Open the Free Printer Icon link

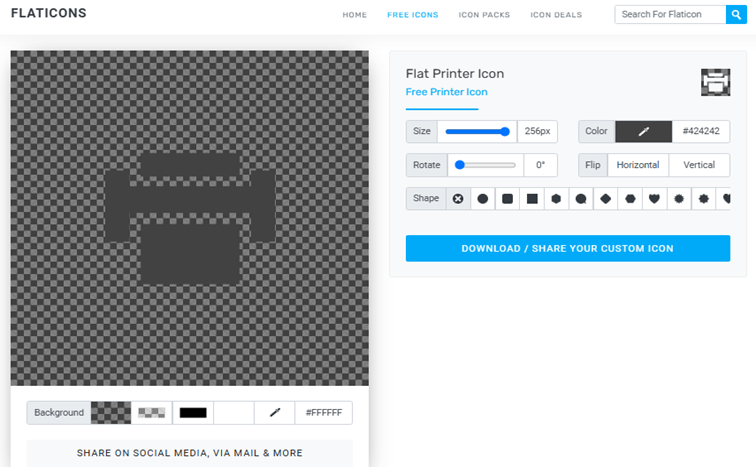[x=446, y=92]
